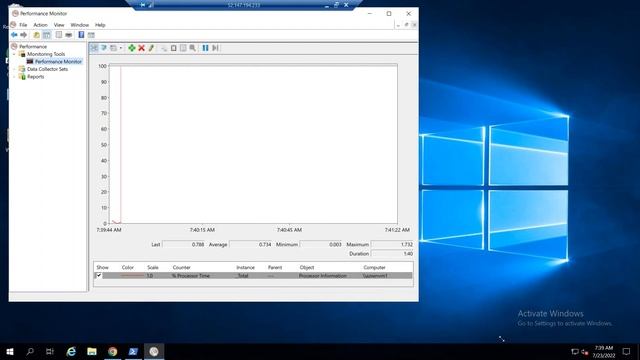
Task: Click the Up one level folder icon
Action: (36, 35)
